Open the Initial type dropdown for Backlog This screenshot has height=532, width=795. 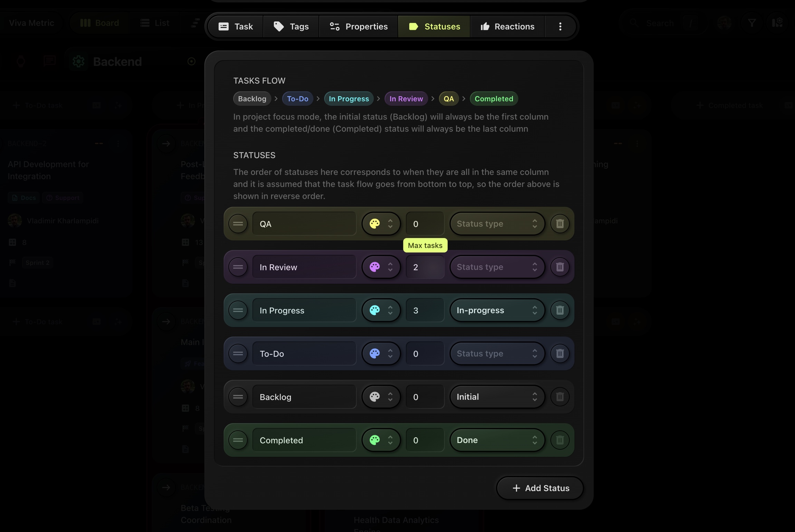tap(496, 397)
